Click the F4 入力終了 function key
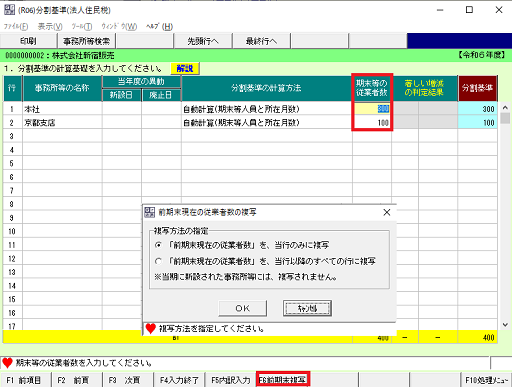This screenshot has height=387, width=512. (179, 380)
